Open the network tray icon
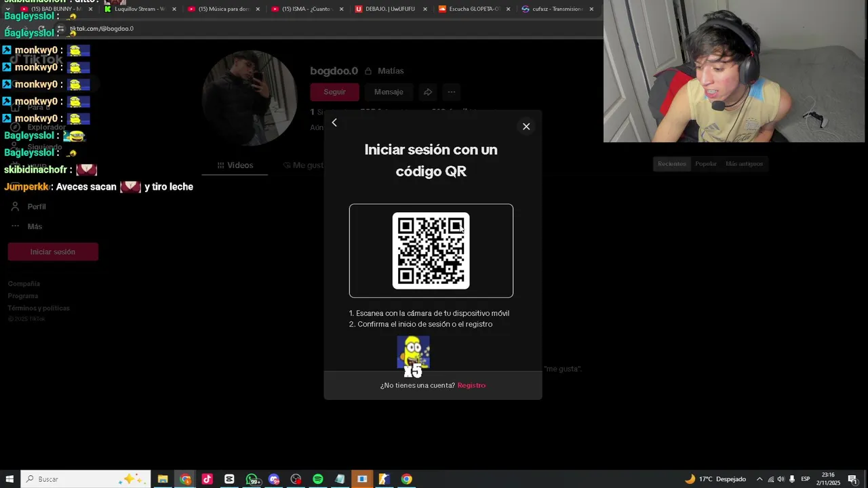Viewport: 868px width, 488px height. coord(770,479)
